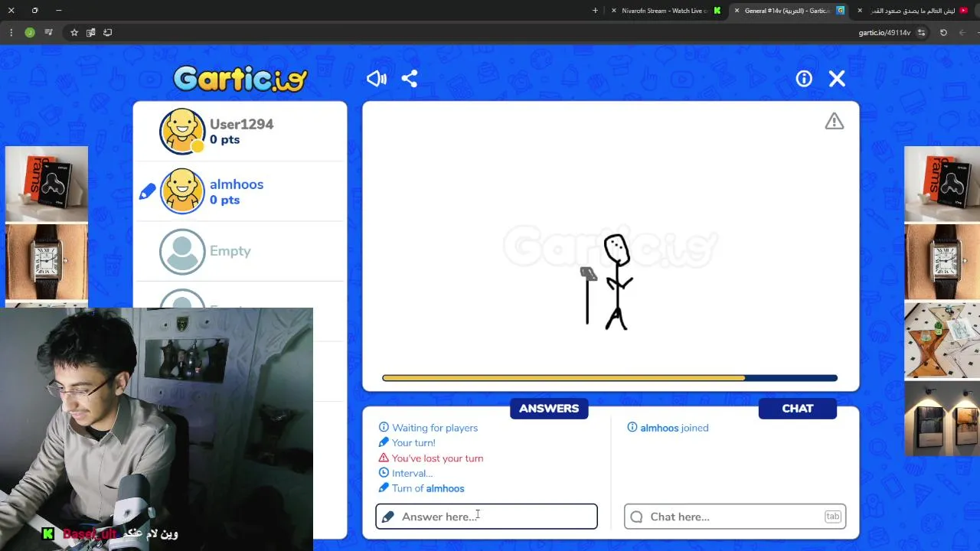The width and height of the screenshot is (980, 551).
Task: Go back to previous page
Action: pyautogui.click(x=962, y=33)
